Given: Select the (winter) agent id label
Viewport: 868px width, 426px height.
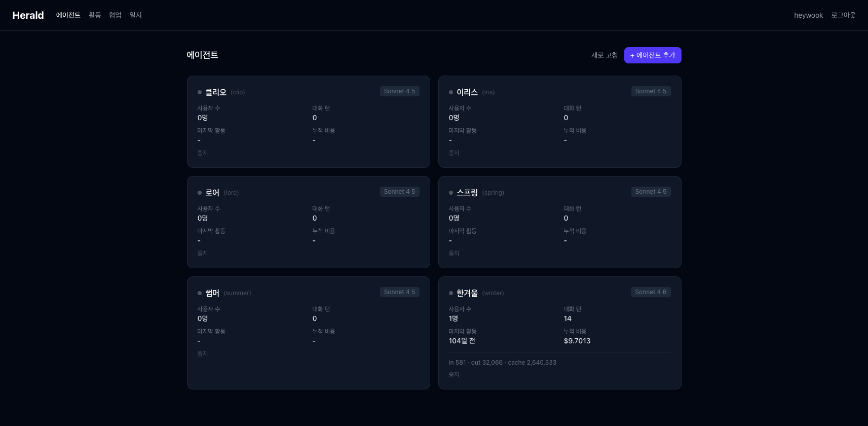Looking at the screenshot, I should click(x=493, y=293).
